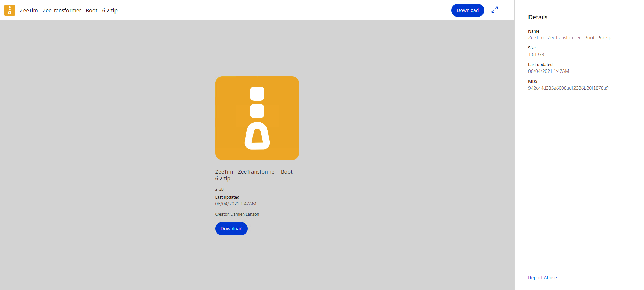The width and height of the screenshot is (644, 290).
Task: Open the Report Abuse link
Action: pos(542,278)
